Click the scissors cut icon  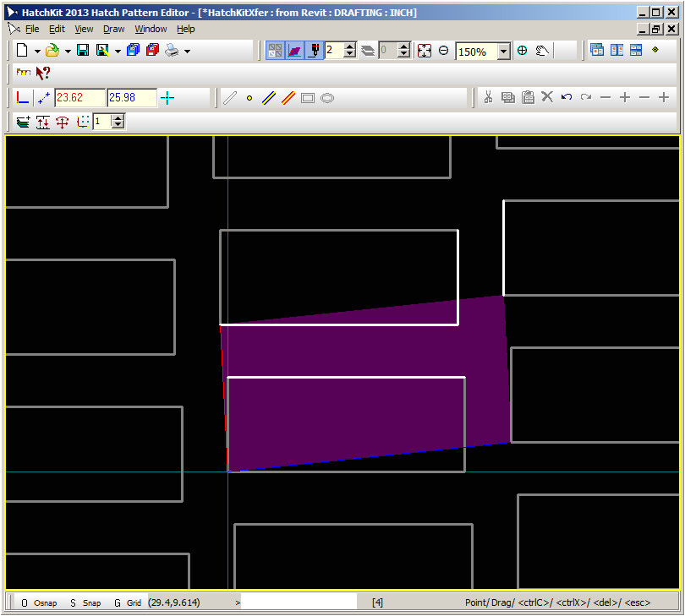pos(489,97)
